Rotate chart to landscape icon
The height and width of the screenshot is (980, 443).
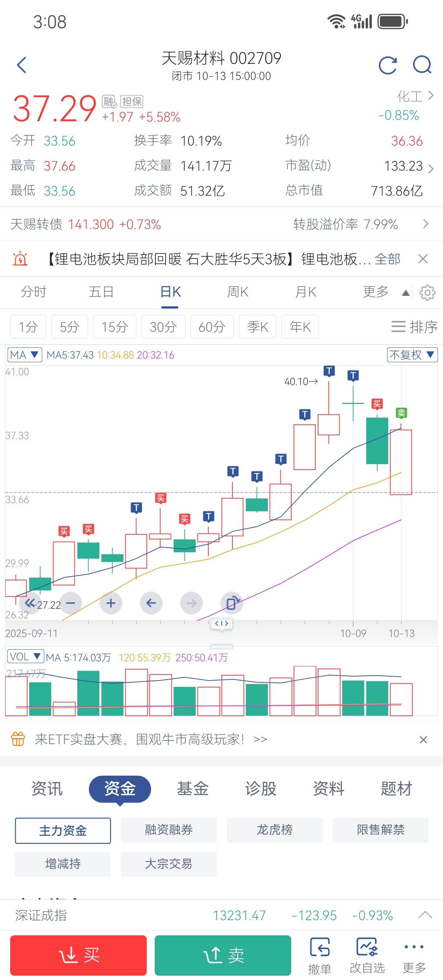231,603
